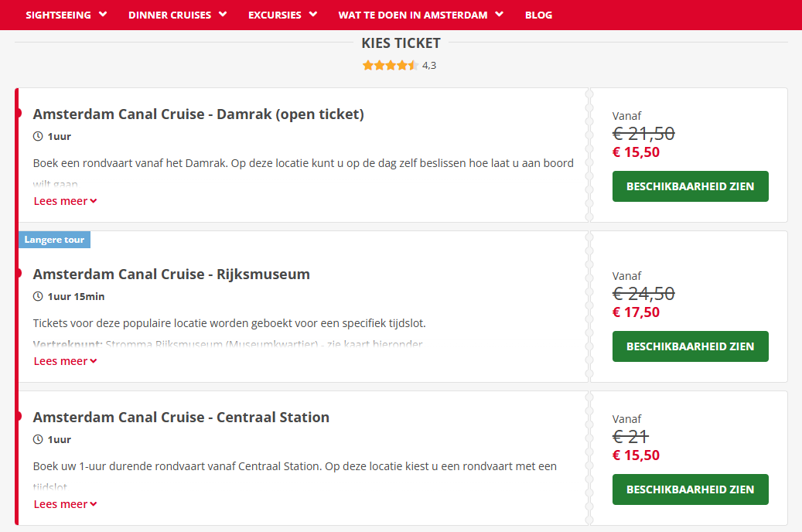802x532 pixels.
Task: Open the Dinner Cruises dropdown menu
Action: (177, 15)
